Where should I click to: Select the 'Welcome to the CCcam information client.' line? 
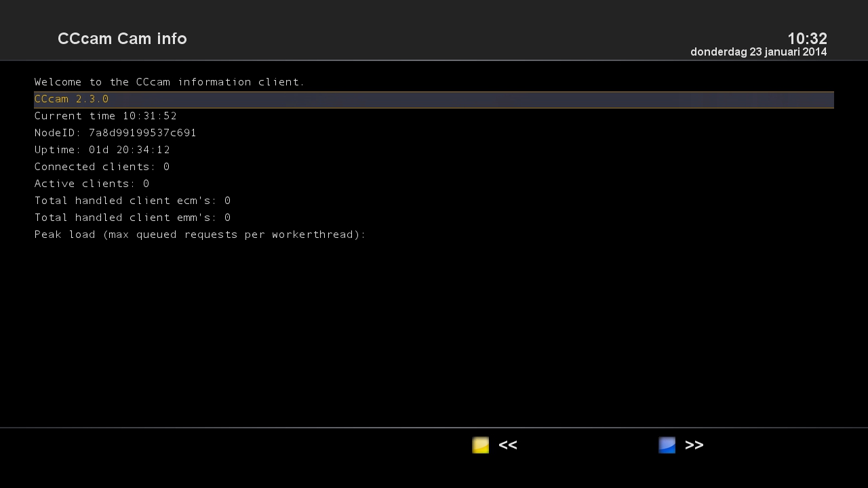[x=434, y=83]
